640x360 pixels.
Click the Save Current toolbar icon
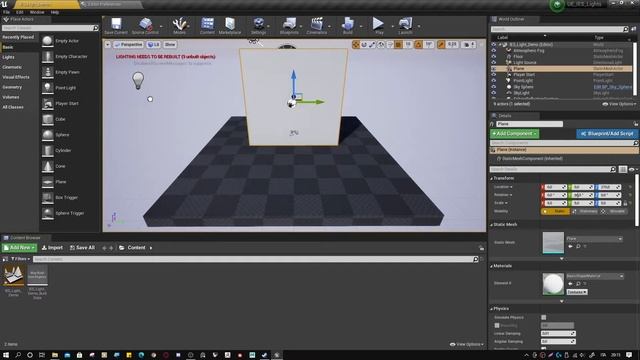tap(116, 25)
